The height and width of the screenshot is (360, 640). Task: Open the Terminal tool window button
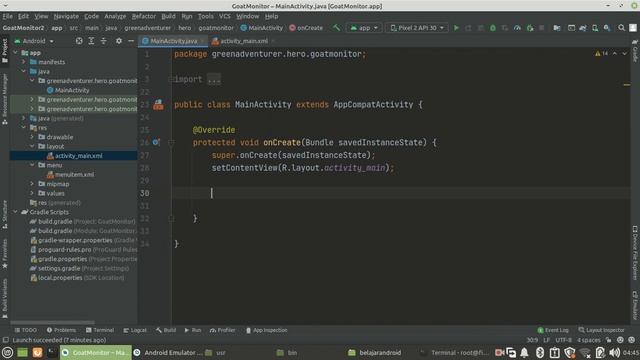(100, 330)
